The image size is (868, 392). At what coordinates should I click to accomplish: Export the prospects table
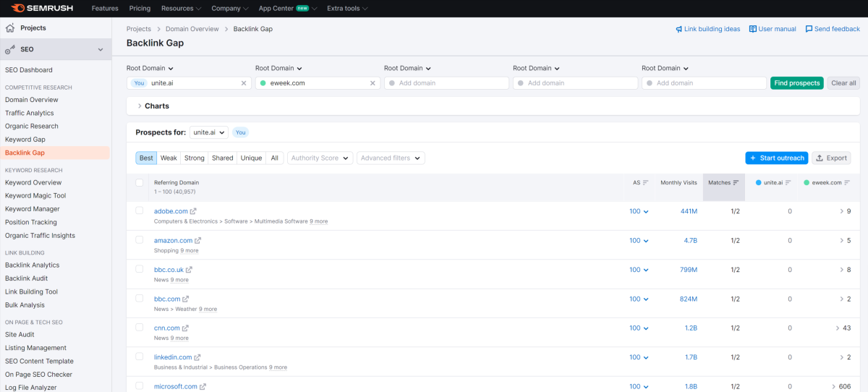831,158
